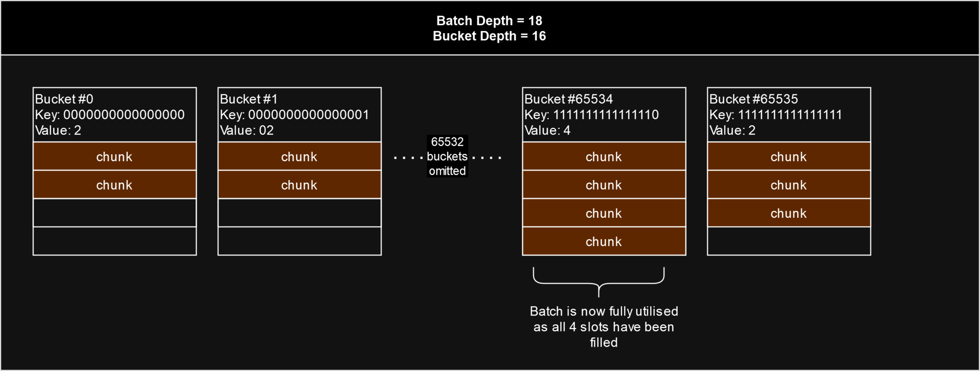Click the 'Batch is now fully utilised' caption
Image resolution: width=980 pixels, height=371 pixels.
604,327
